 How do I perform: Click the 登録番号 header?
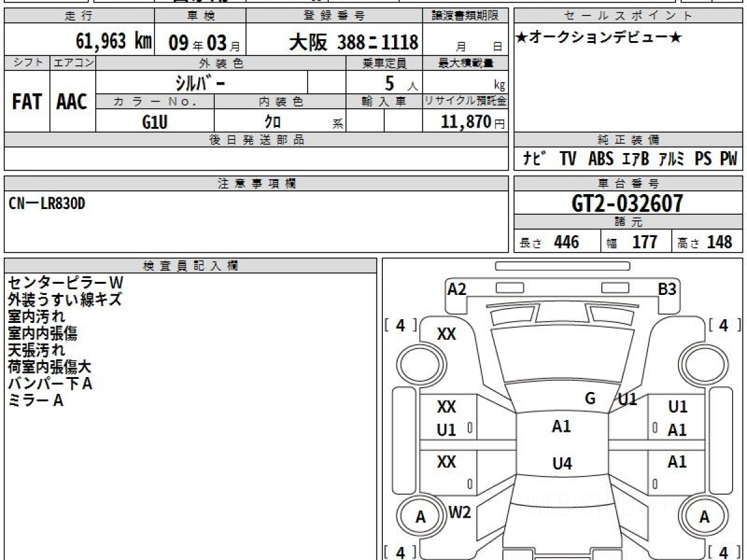coord(334,16)
